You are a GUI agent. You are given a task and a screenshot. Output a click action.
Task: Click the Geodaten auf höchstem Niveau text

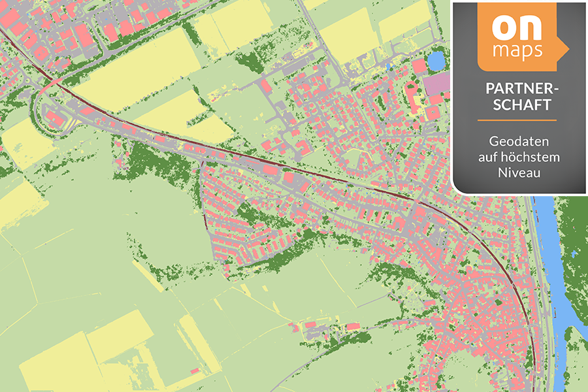point(519,155)
